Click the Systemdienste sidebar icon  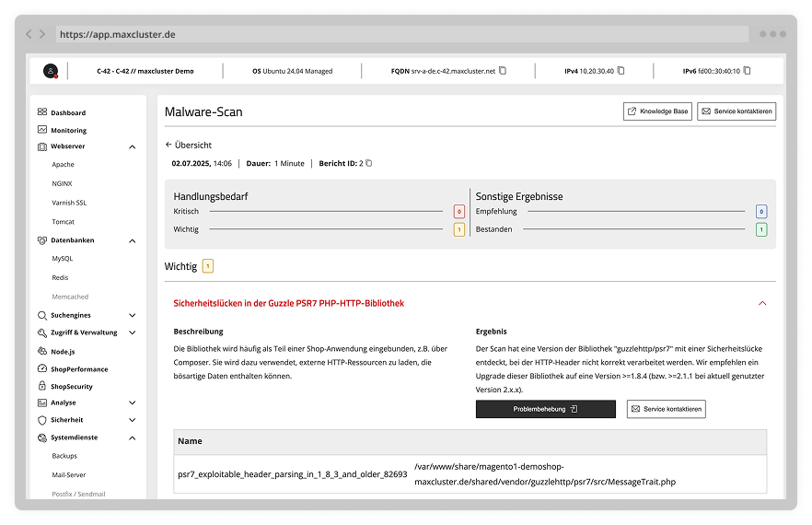(x=42, y=437)
